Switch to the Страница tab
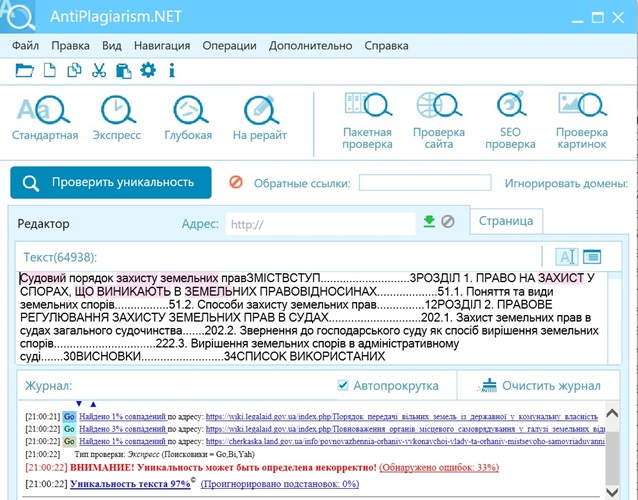Image resolution: width=638 pixels, height=500 pixels. pos(506,221)
